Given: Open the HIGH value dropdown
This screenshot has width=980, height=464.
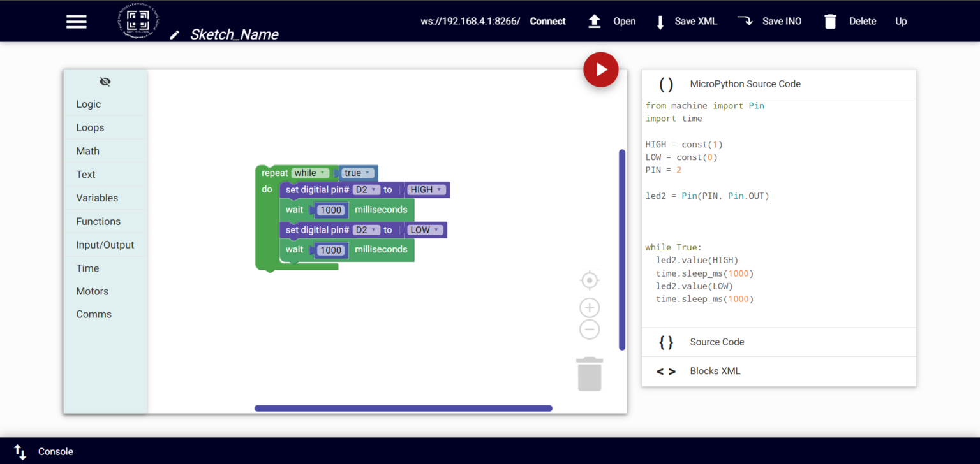Looking at the screenshot, I should click(x=426, y=189).
